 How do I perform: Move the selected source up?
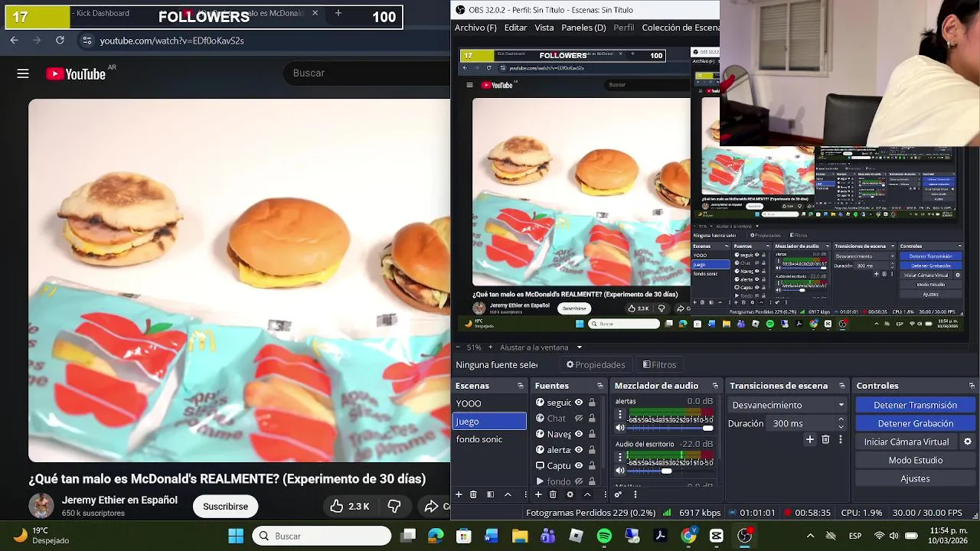[x=587, y=494]
